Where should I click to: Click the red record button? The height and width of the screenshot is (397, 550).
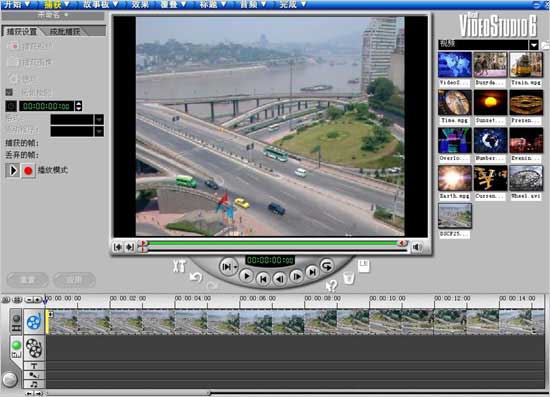click(28, 171)
